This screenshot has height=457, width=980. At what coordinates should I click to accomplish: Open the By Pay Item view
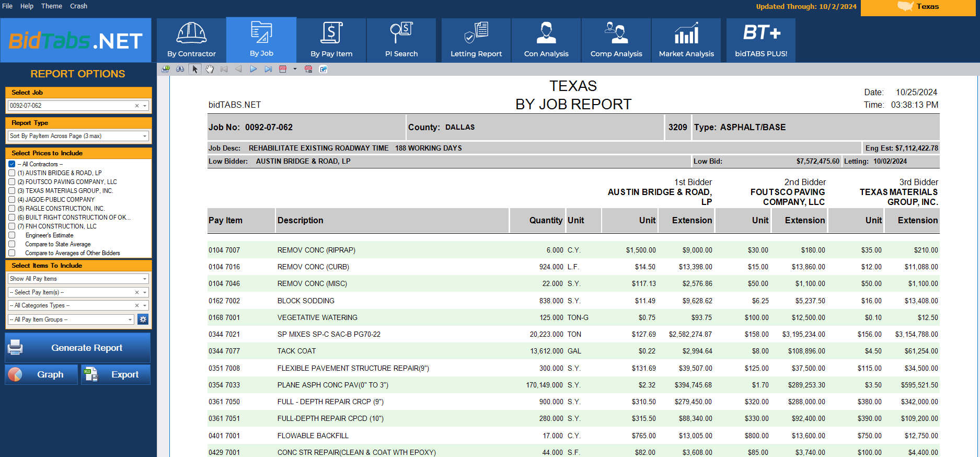tap(331, 40)
